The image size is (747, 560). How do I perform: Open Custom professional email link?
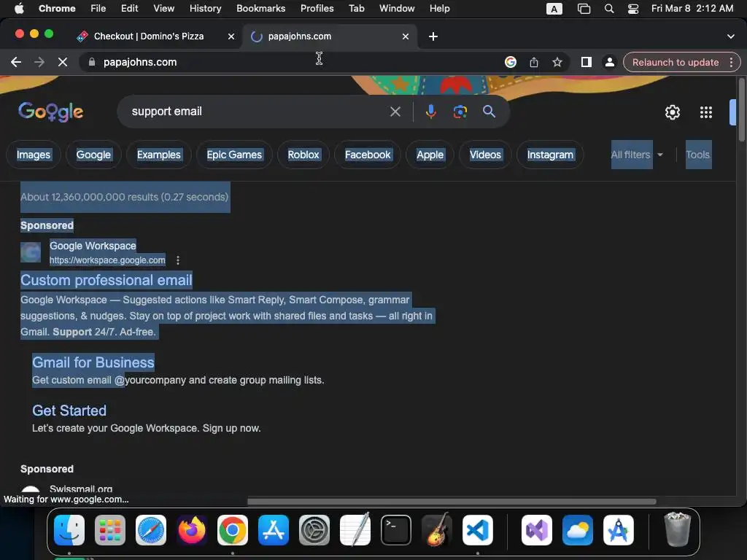pyautogui.click(x=107, y=280)
